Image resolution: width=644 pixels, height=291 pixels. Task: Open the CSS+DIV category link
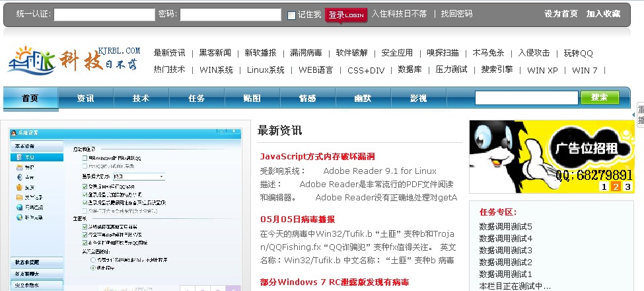click(366, 70)
